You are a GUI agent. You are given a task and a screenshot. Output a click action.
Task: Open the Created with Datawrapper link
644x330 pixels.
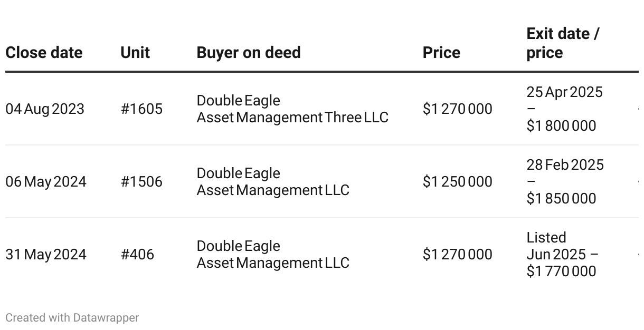[x=72, y=318]
